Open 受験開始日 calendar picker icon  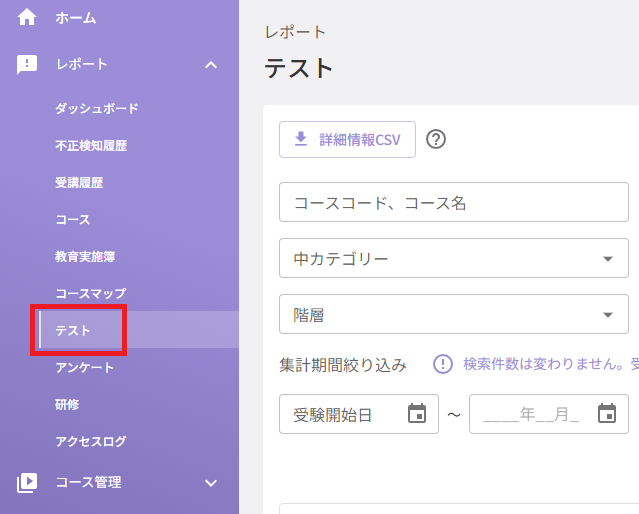417,413
